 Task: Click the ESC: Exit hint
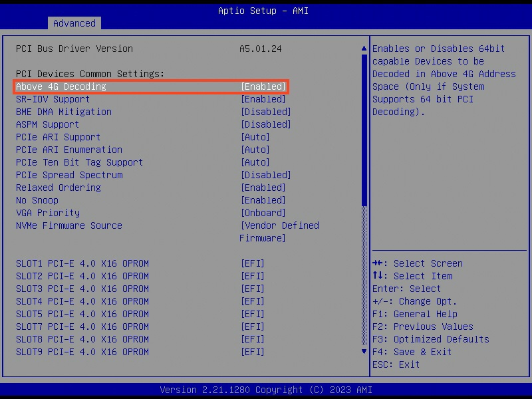(396, 364)
